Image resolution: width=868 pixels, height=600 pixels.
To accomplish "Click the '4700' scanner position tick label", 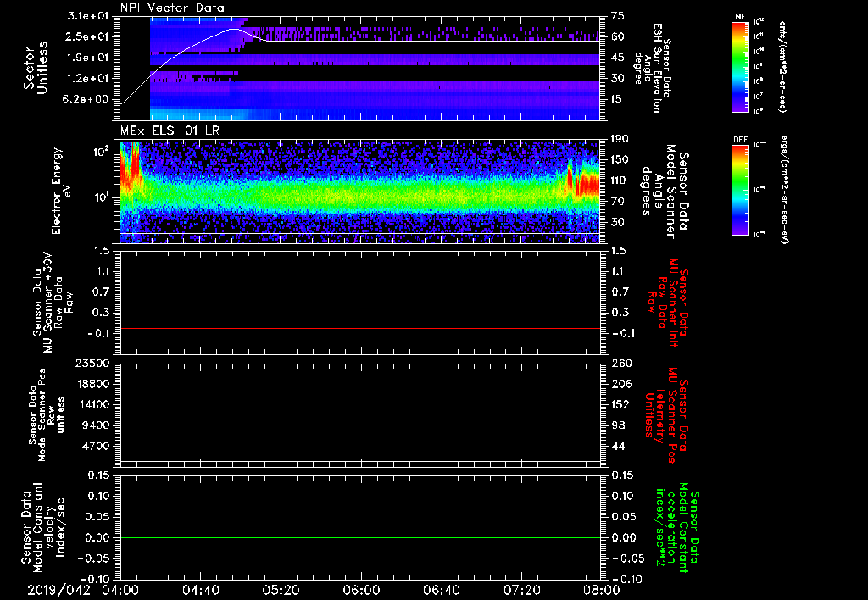I will pyautogui.click(x=96, y=446).
